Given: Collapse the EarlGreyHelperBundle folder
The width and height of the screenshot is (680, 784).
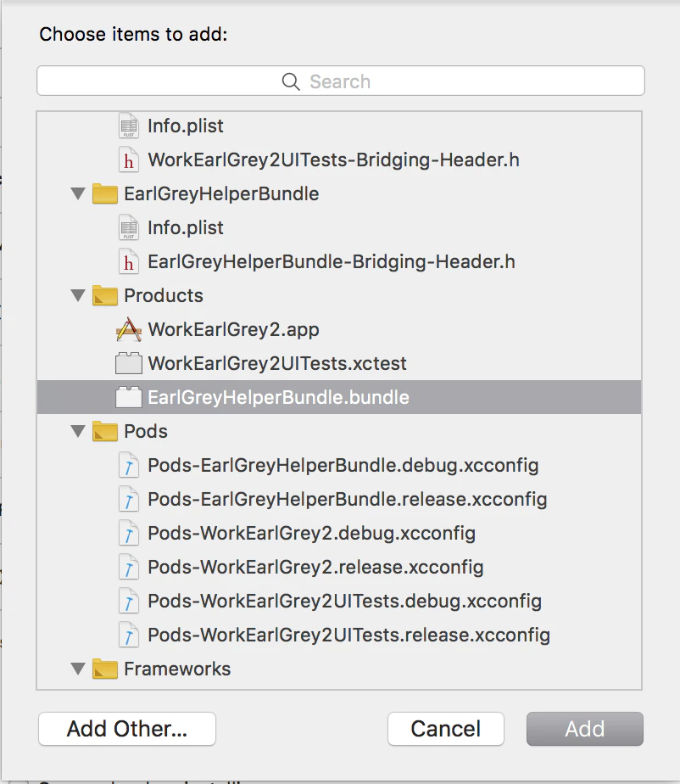Looking at the screenshot, I should [78, 194].
